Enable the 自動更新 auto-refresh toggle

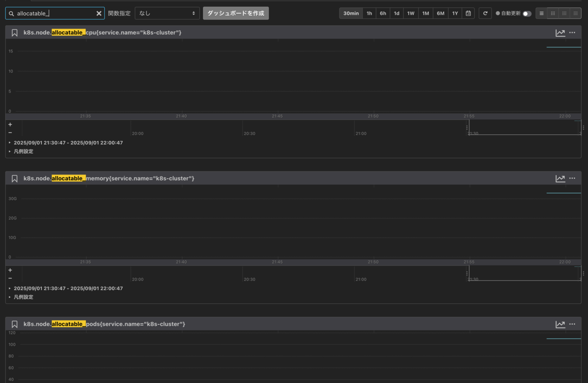(528, 14)
